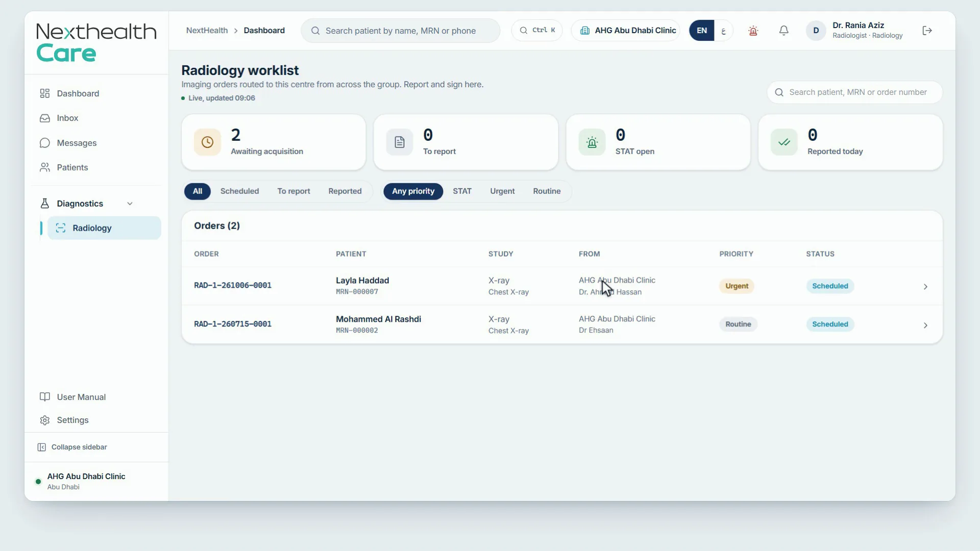Image resolution: width=980 pixels, height=551 pixels.
Task: Expand the Layla Haddad order row chevron
Action: tap(925, 287)
